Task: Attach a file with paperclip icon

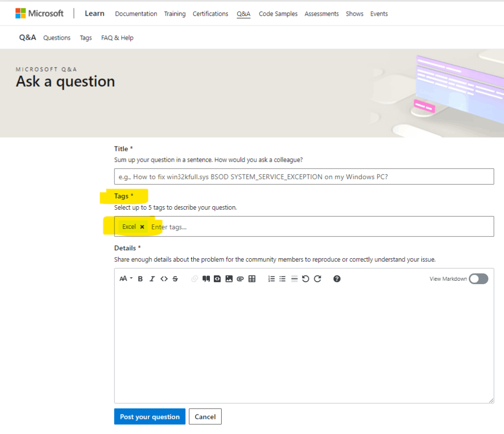Action: point(240,279)
